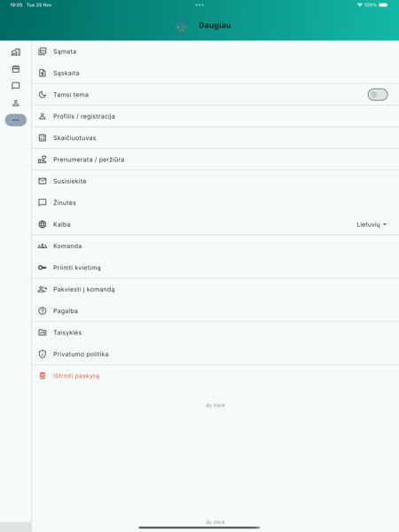Image resolution: width=399 pixels, height=532 pixels.
Task: Open Taisyklės rules page
Action: tap(215, 332)
